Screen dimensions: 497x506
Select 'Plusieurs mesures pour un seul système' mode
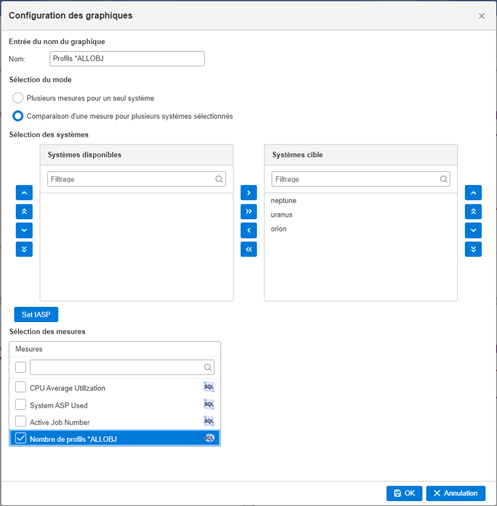[x=18, y=98]
